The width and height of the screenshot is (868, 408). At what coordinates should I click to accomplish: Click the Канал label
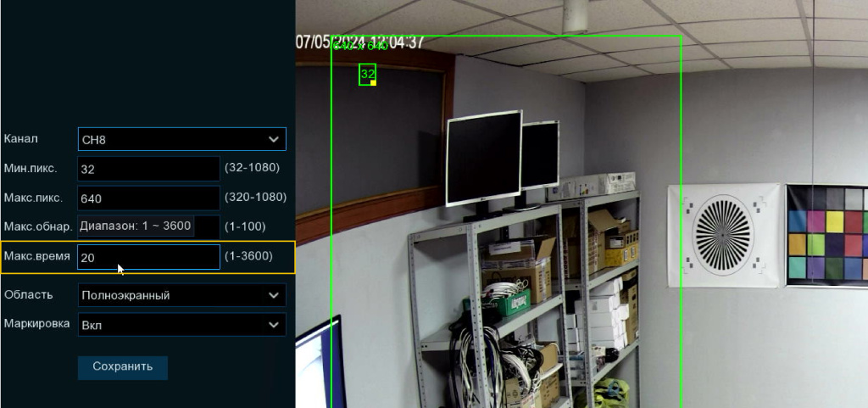tap(21, 138)
